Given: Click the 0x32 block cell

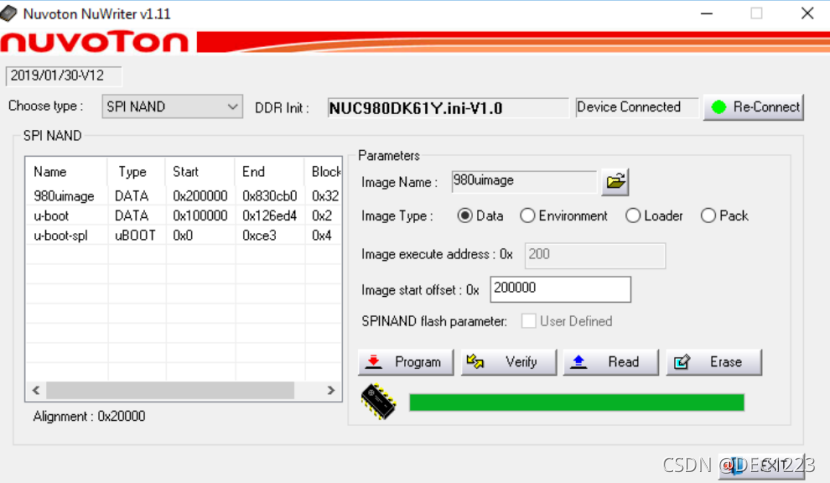Looking at the screenshot, I should (325, 196).
